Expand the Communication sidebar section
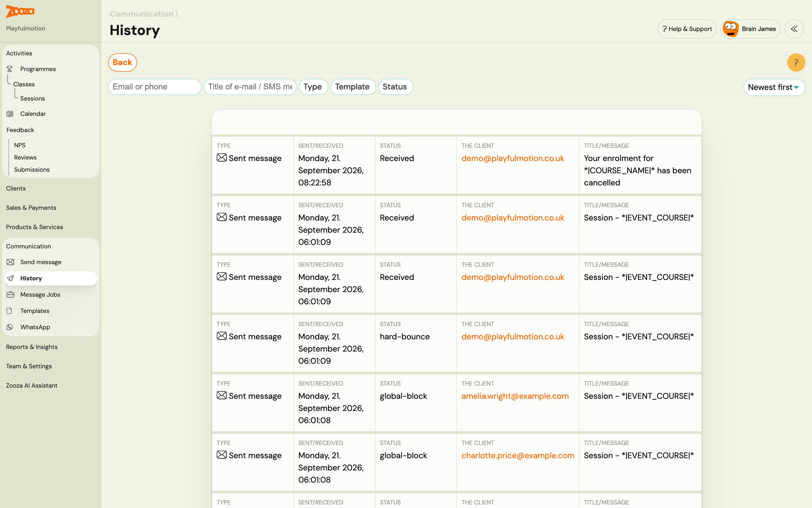 pos(28,246)
